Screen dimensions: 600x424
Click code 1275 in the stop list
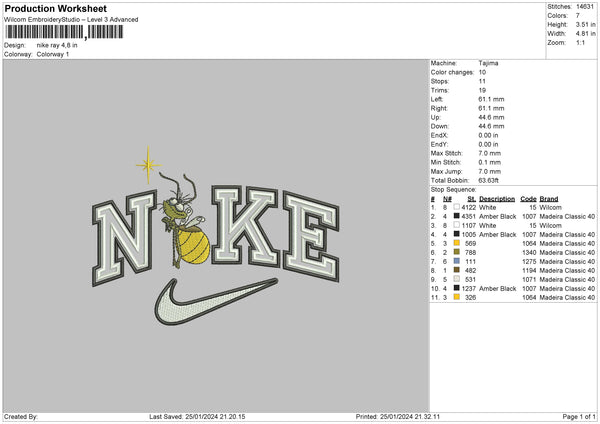pyautogui.click(x=529, y=261)
